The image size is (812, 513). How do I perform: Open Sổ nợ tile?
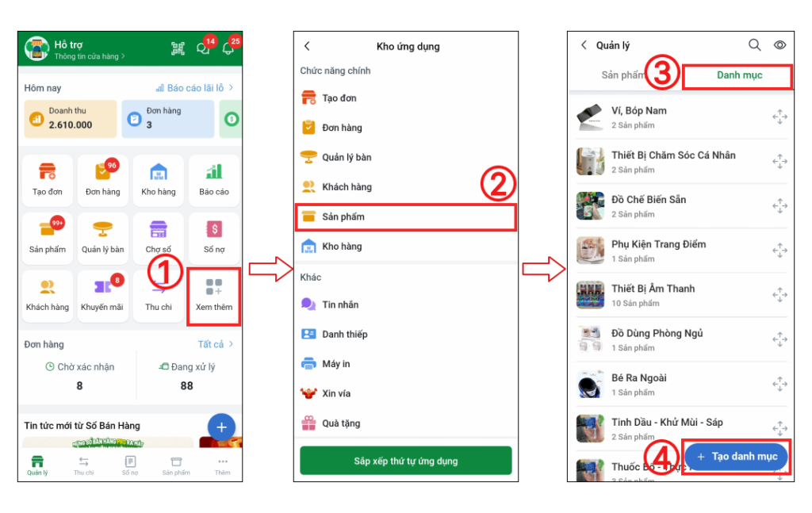[214, 238]
